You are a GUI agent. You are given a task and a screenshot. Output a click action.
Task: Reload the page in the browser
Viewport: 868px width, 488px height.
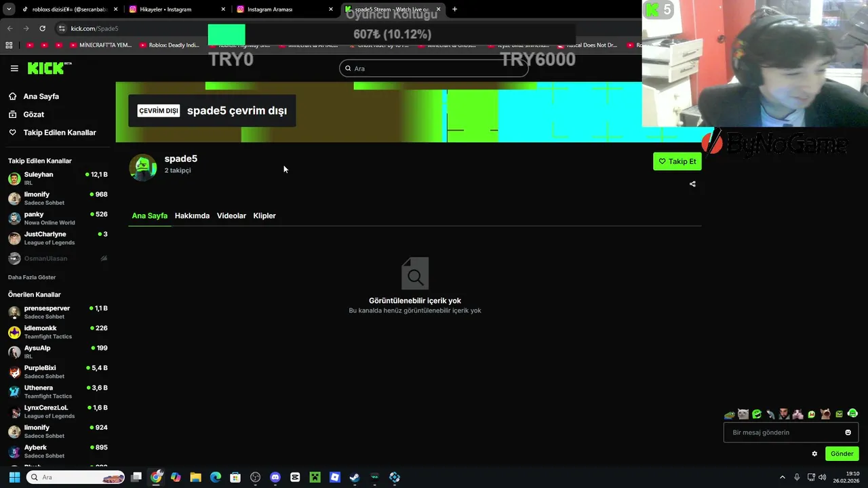pos(42,28)
